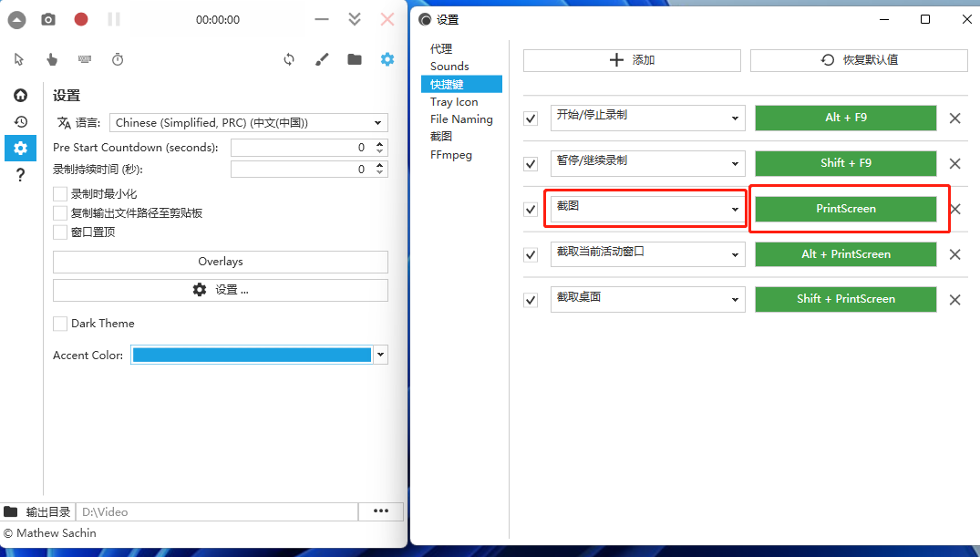
Task: Open the output folder icon in toolbar
Action: pyautogui.click(x=355, y=59)
